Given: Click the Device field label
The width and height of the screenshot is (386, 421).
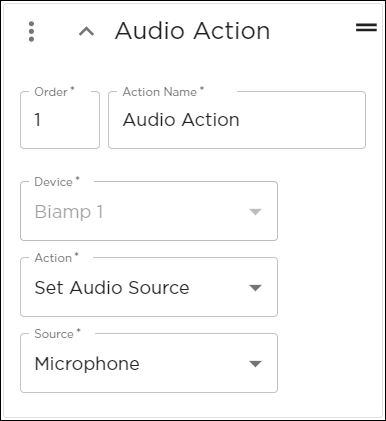Looking at the screenshot, I should pos(57,182).
